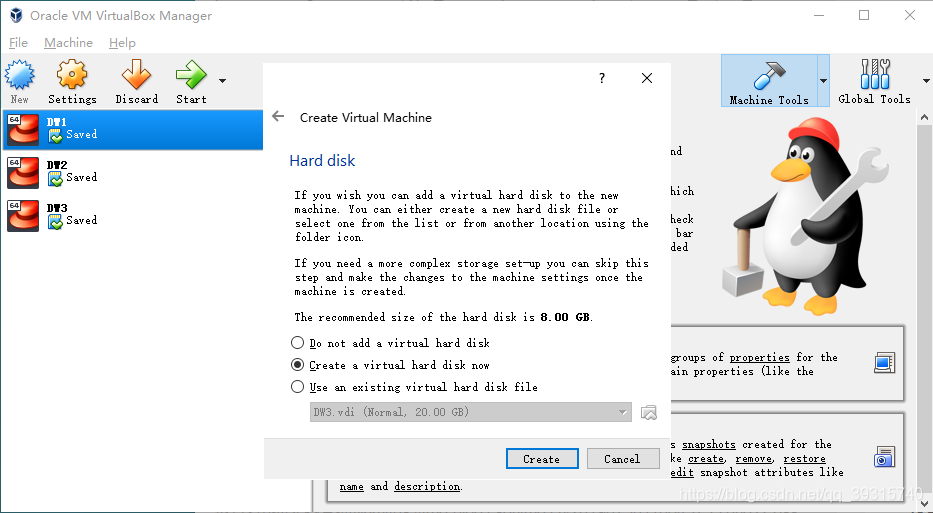Click the Hard disk heading text
Viewport: 933px width, 513px height.
tap(322, 161)
